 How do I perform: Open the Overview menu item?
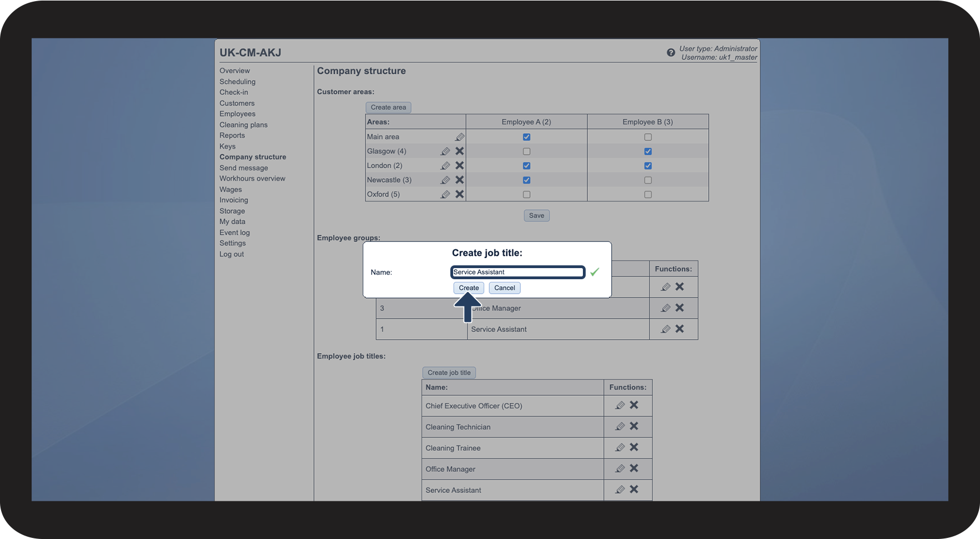pyautogui.click(x=235, y=70)
